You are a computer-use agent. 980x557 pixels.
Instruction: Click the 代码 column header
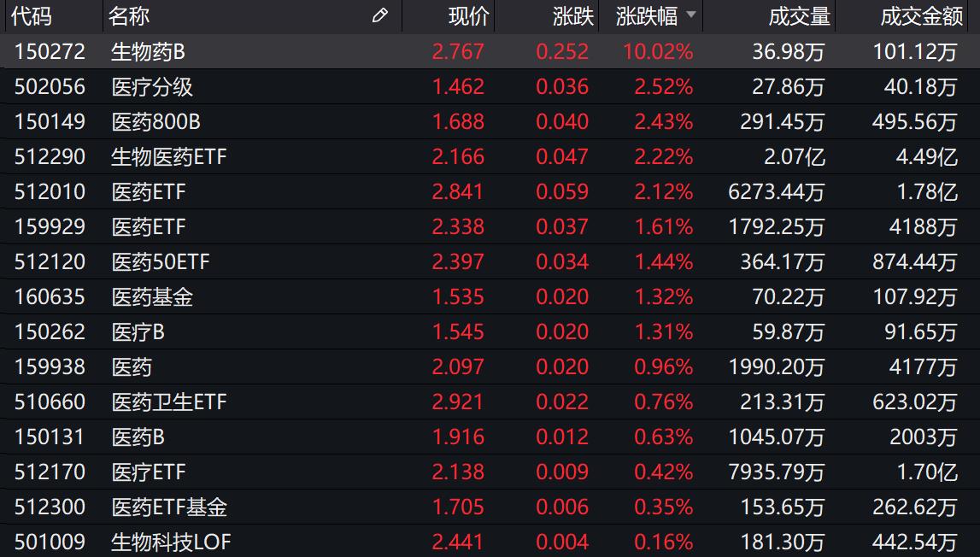[32, 16]
